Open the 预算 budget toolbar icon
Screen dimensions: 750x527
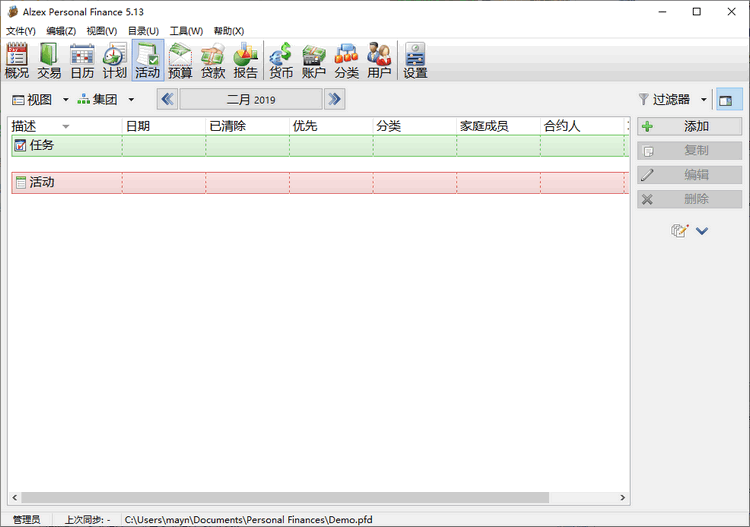tap(180, 60)
